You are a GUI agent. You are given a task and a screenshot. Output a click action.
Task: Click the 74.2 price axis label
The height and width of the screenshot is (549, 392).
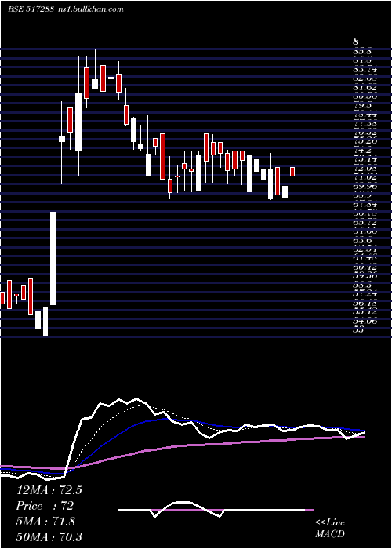pyautogui.click(x=363, y=151)
